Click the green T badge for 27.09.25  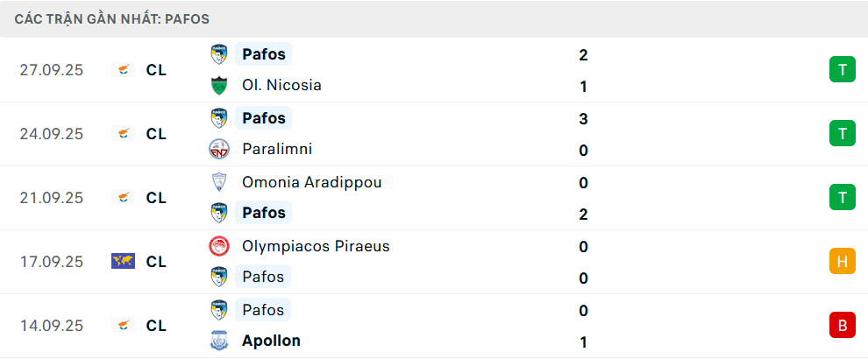point(842,69)
